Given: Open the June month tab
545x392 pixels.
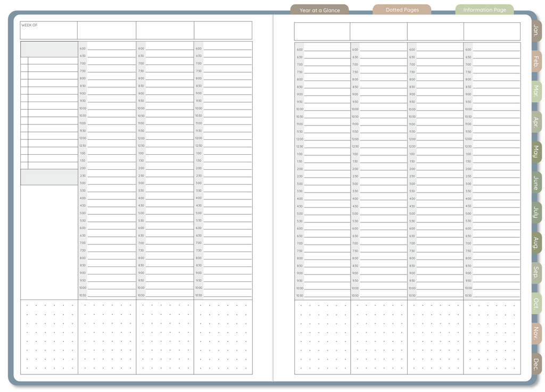Looking at the screenshot, I should pyautogui.click(x=536, y=183).
